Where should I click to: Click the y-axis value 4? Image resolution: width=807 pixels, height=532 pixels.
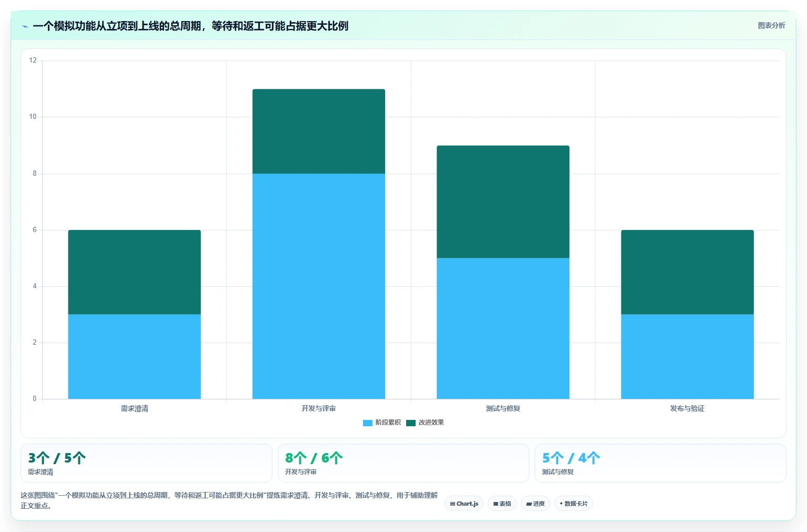click(x=35, y=286)
